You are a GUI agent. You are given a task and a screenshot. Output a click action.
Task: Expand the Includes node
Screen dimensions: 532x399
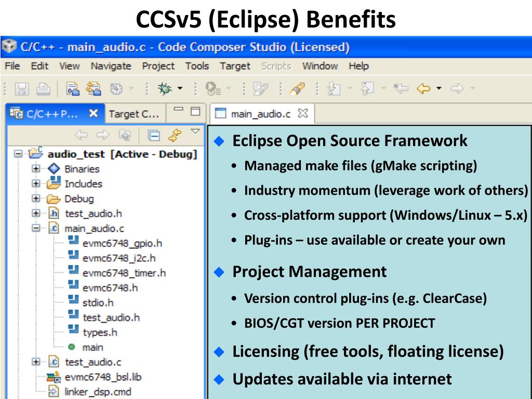[36, 183]
